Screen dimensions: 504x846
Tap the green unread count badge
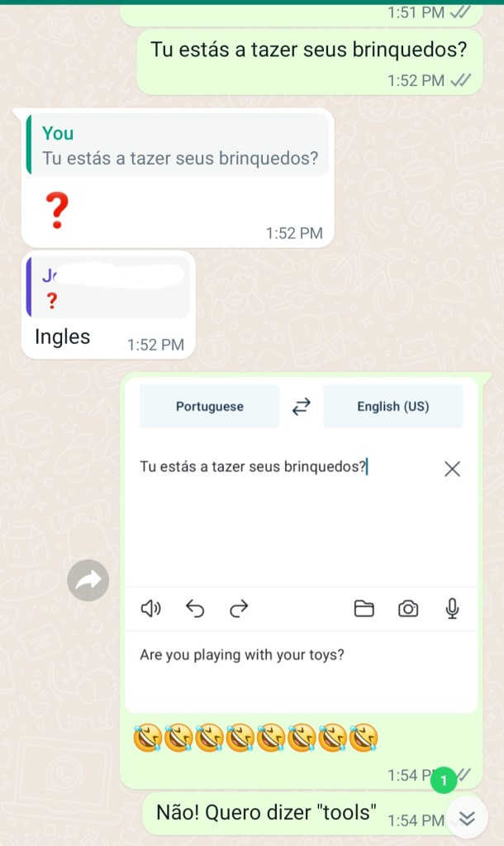click(444, 780)
